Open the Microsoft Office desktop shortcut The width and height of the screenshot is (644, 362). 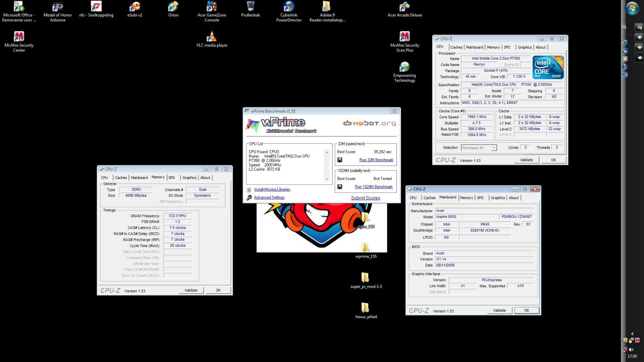pos(19,12)
